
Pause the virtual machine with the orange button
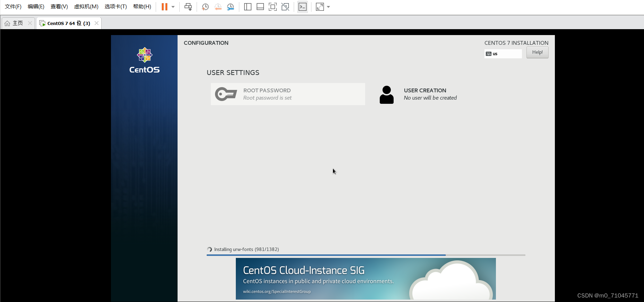point(164,7)
